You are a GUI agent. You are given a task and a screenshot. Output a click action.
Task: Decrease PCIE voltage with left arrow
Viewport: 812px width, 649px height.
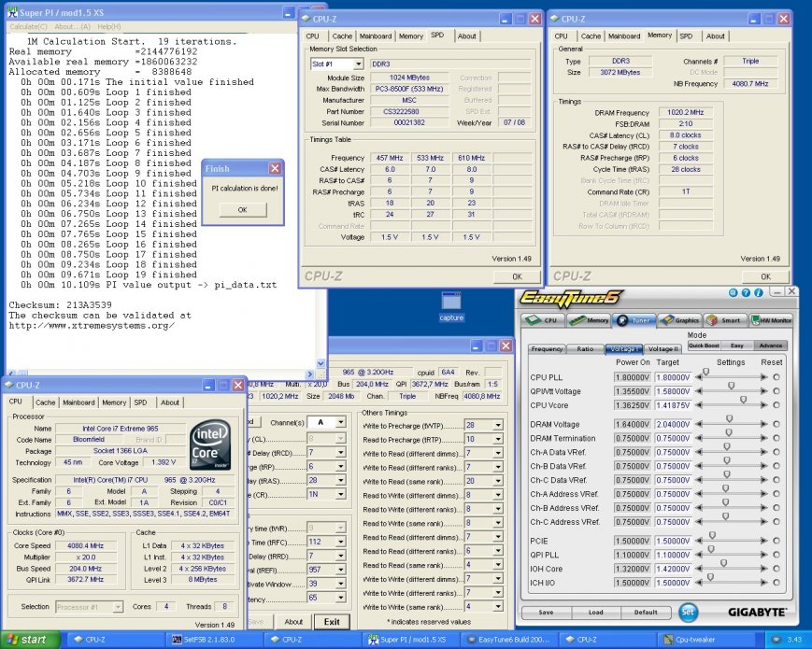point(699,541)
